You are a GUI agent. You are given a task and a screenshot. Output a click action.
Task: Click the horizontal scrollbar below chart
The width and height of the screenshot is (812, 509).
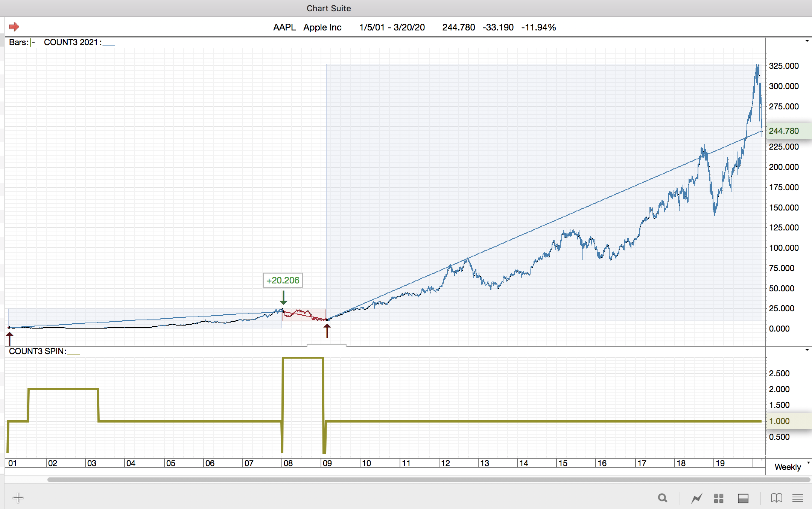(x=428, y=480)
